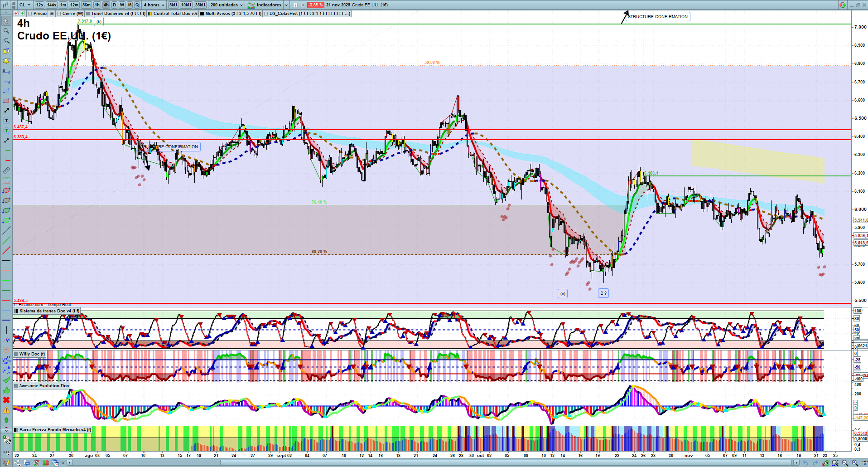Switch to the 1h timeframe

(97, 5)
